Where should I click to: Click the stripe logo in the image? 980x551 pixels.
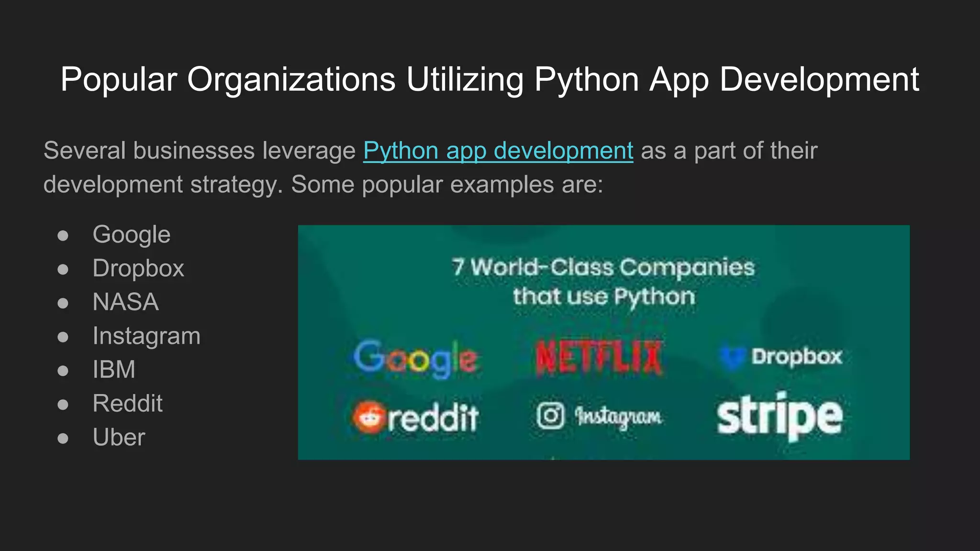pyautogui.click(x=780, y=417)
